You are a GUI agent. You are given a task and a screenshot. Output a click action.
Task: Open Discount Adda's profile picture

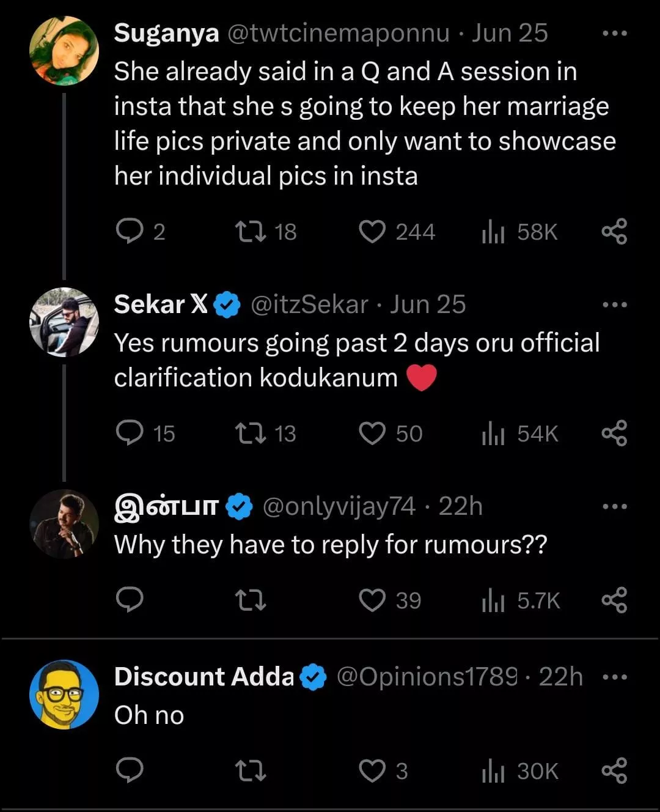pyautogui.click(x=64, y=694)
